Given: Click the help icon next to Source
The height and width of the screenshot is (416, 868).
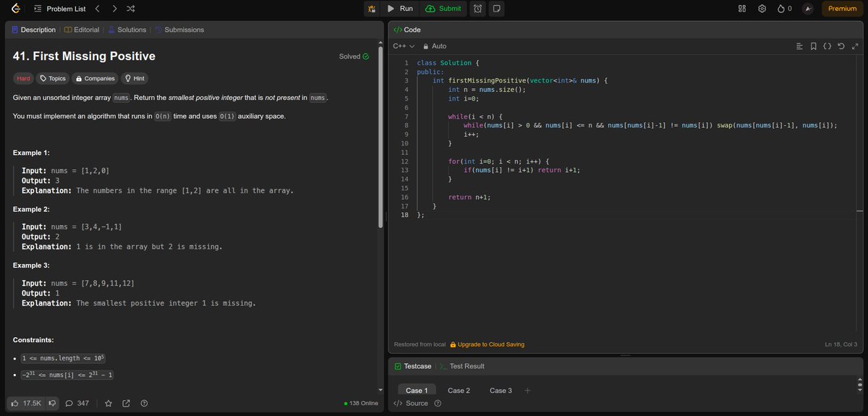Looking at the screenshot, I should point(438,403).
